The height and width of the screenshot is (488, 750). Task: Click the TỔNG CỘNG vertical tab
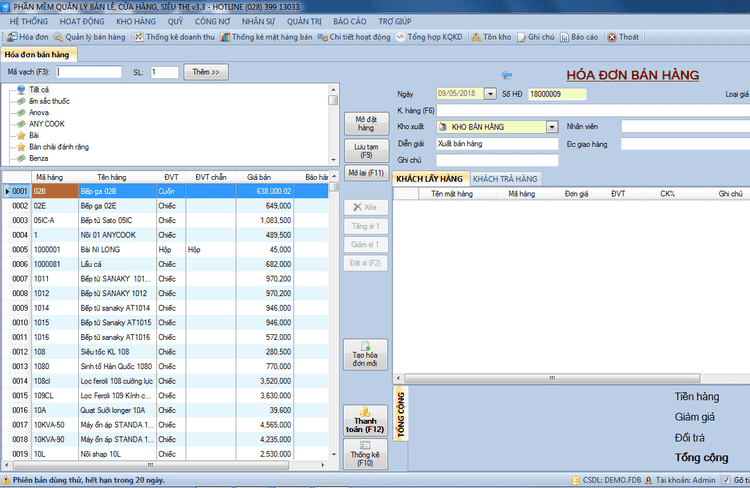[401, 414]
